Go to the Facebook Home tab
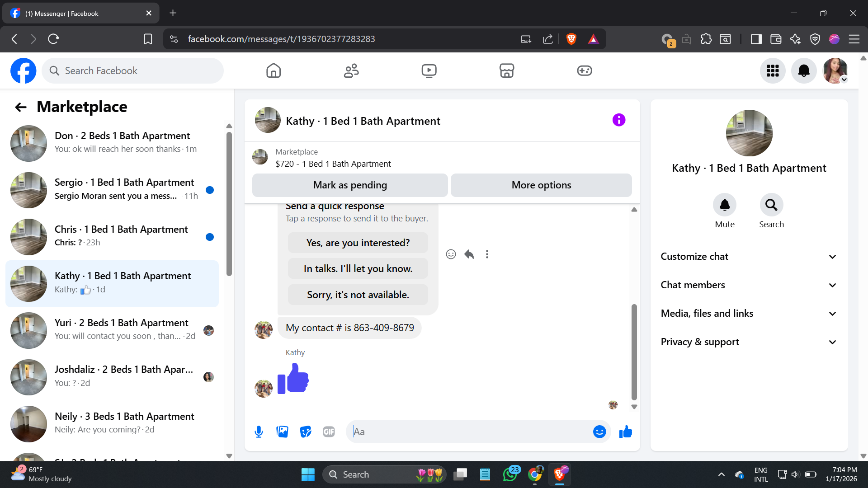868x488 pixels. coord(273,71)
